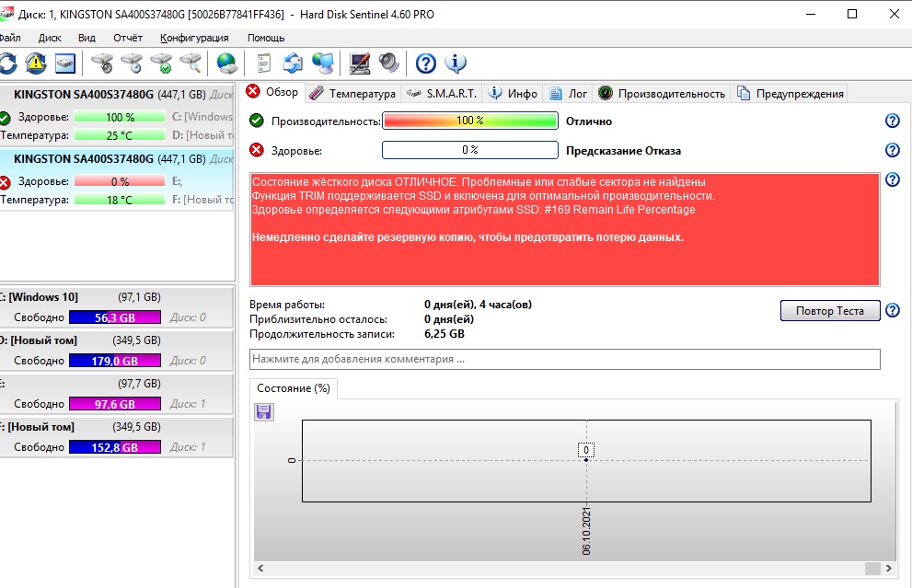Image resolution: width=912 pixels, height=588 pixels.
Task: Click the help icon beside the Здоровье row
Action: click(892, 151)
